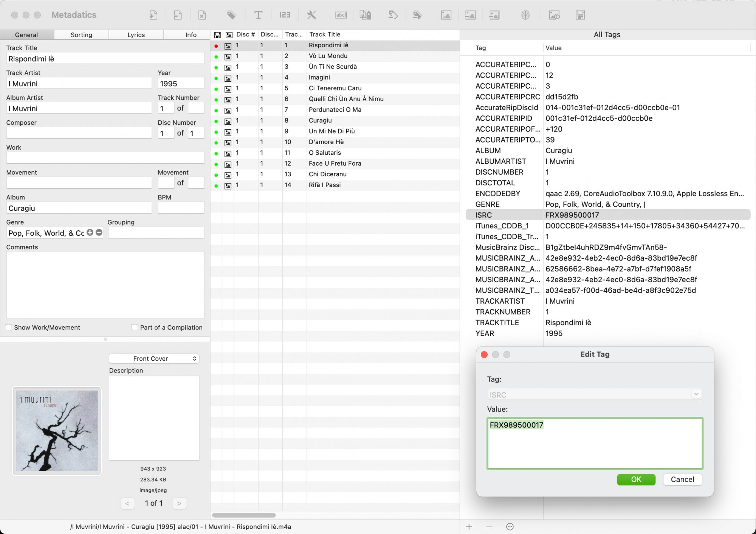
Task: Check Part of a Compilation
Action: (x=135, y=328)
